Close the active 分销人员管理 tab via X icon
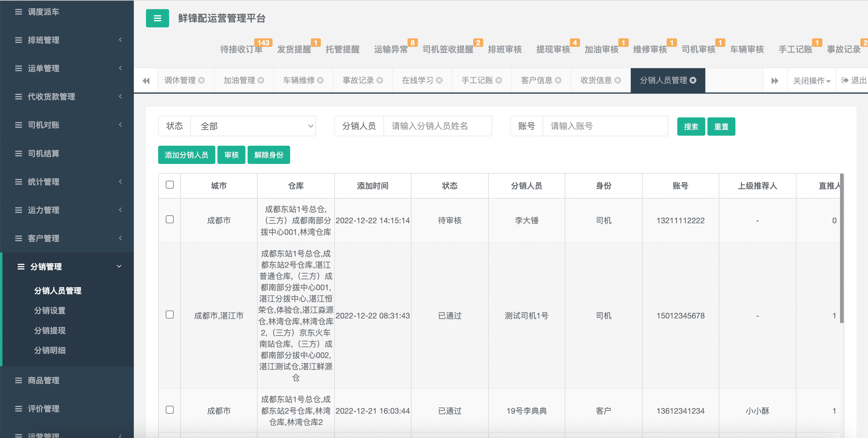Viewport: 868px width, 438px height. pos(693,80)
